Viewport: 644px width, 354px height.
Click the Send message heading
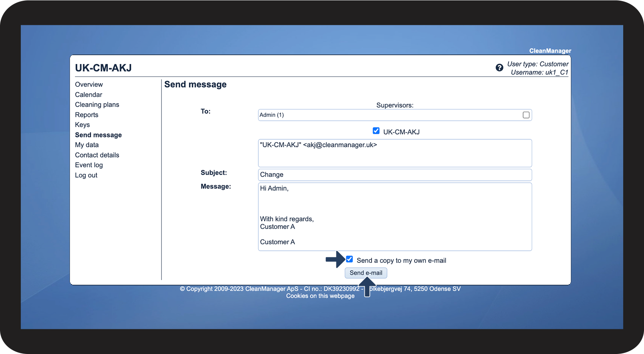tap(195, 85)
